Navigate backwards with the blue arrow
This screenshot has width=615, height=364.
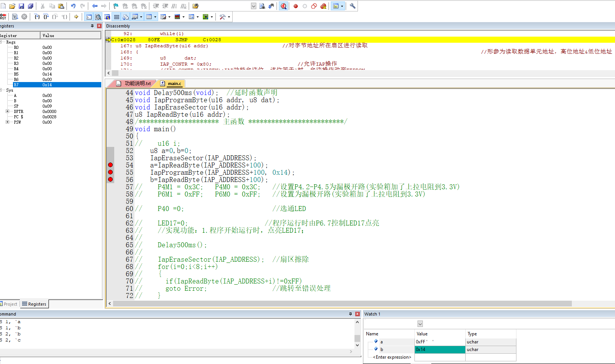click(95, 6)
